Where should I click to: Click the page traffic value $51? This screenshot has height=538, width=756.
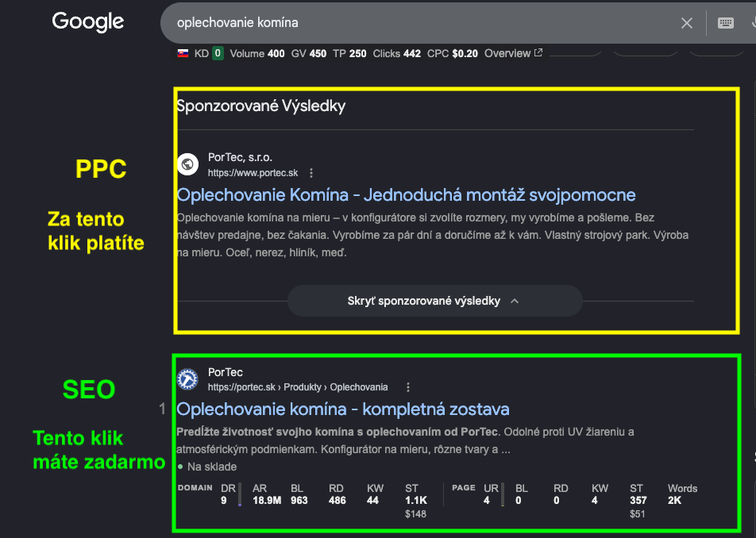637,514
